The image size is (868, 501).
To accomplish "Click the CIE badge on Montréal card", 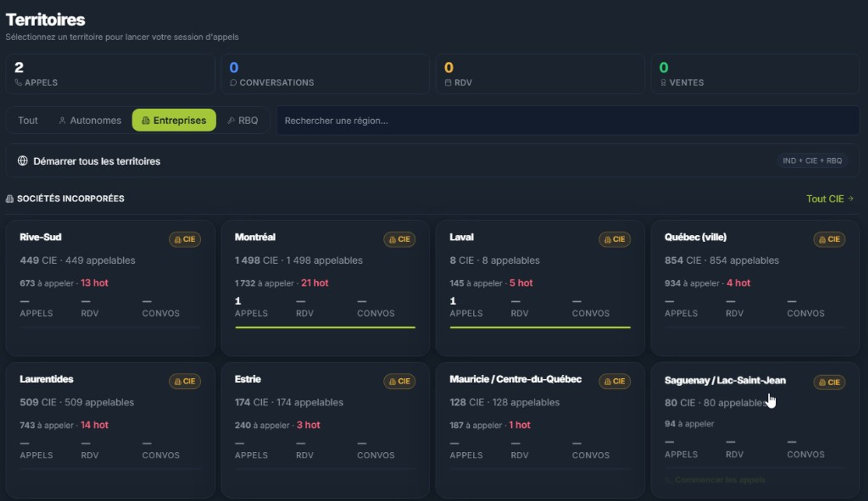I will [x=400, y=239].
